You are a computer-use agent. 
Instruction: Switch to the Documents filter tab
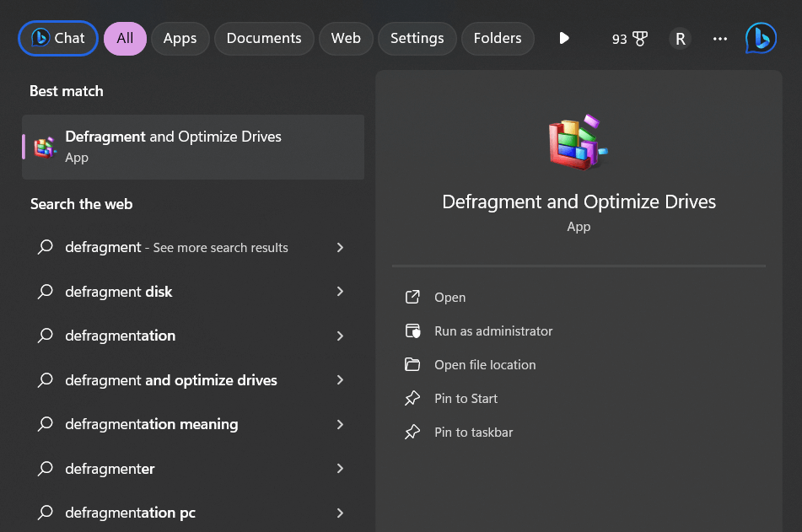pyautogui.click(x=264, y=39)
